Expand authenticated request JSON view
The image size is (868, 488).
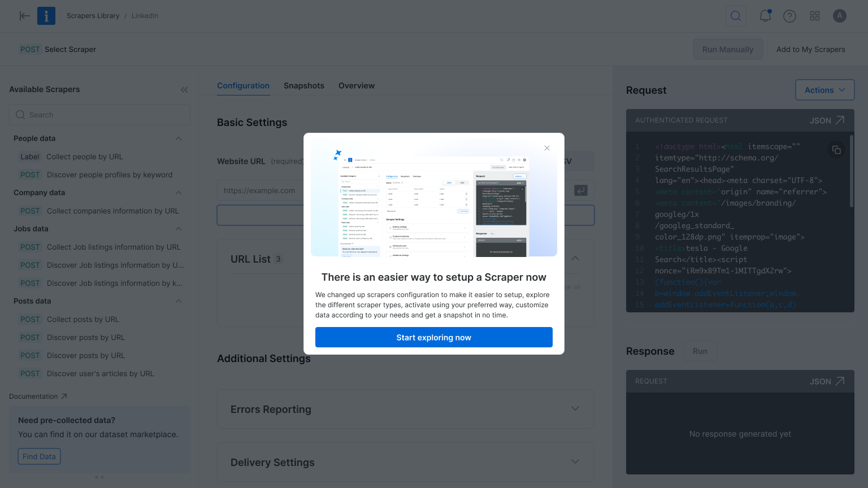(840, 120)
